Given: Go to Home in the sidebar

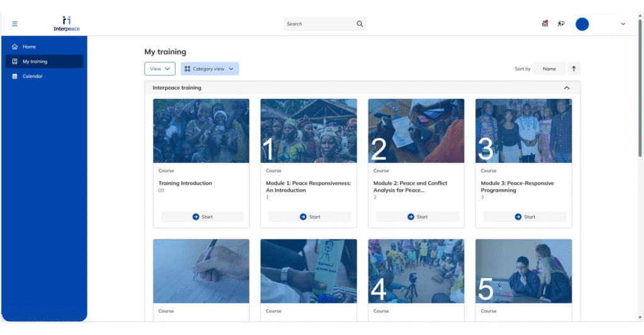Looking at the screenshot, I should coord(29,47).
